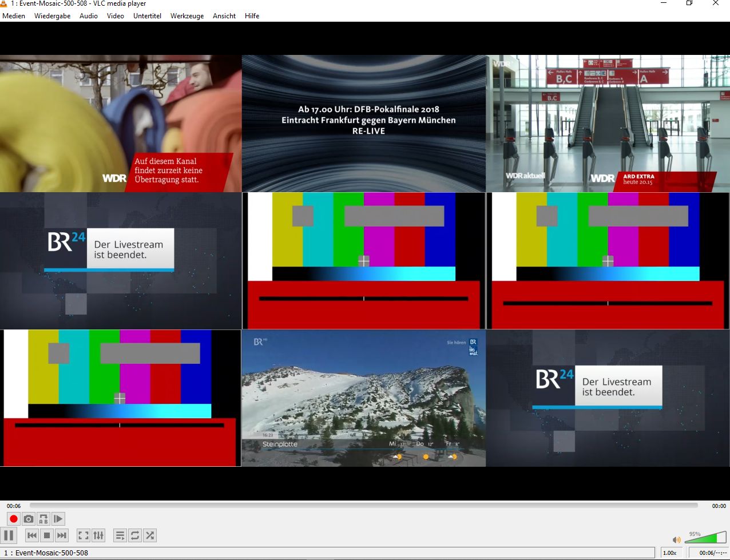Image resolution: width=730 pixels, height=560 pixels.
Task: Click the DFB-Pokalfinale 2018 video tile
Action: tap(364, 124)
